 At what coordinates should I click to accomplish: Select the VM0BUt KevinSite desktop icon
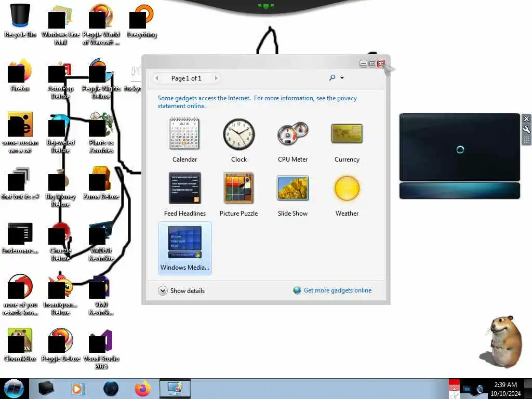pos(101,241)
